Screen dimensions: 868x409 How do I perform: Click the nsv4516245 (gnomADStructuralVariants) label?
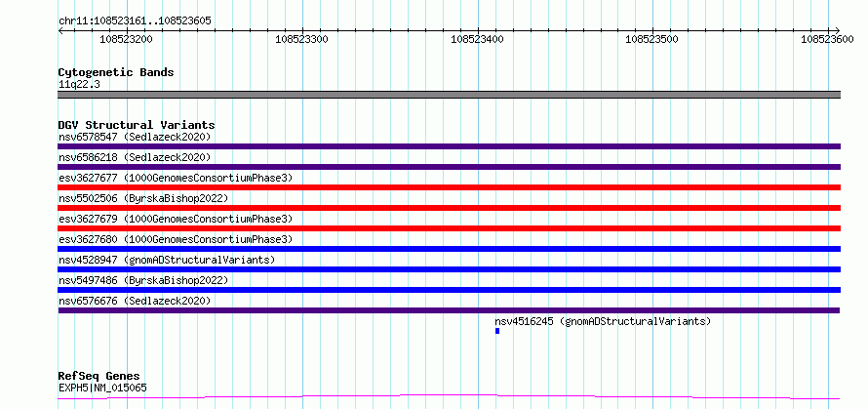603,321
